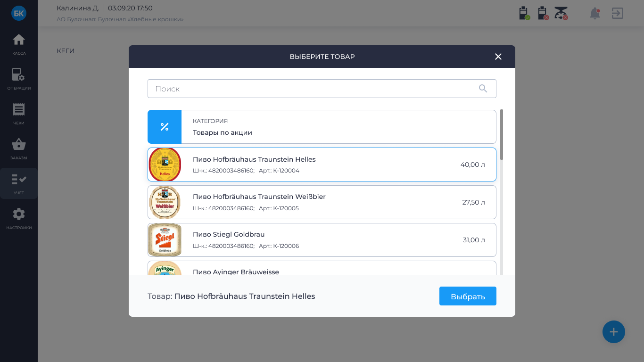This screenshot has width=644, height=362.
Task: Check the fiscal device status with green mark
Action: (524, 13)
